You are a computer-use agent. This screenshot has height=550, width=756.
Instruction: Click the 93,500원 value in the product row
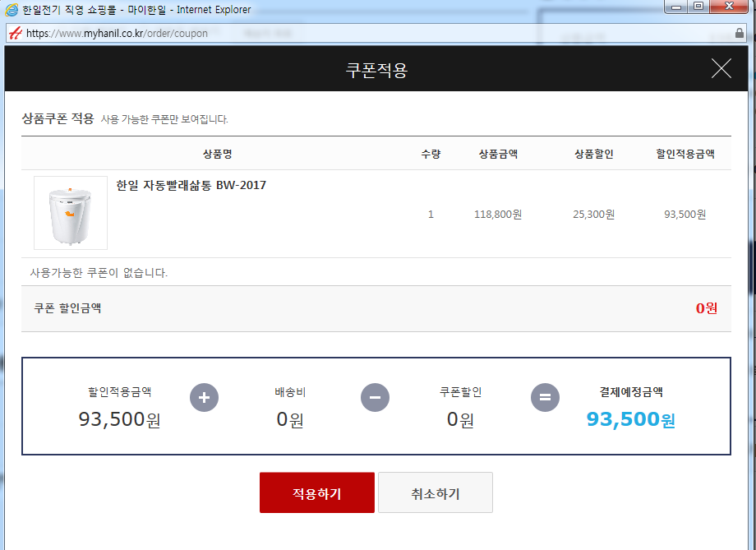685,215
